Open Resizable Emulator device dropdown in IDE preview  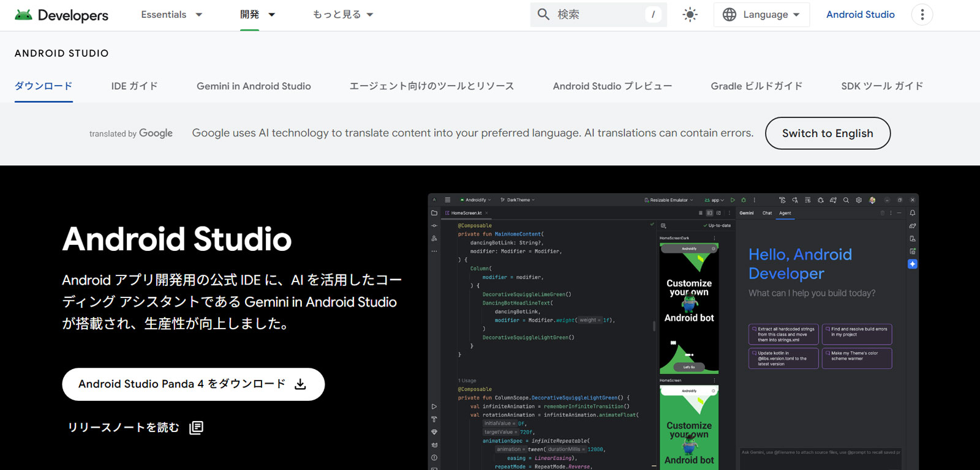click(x=668, y=200)
